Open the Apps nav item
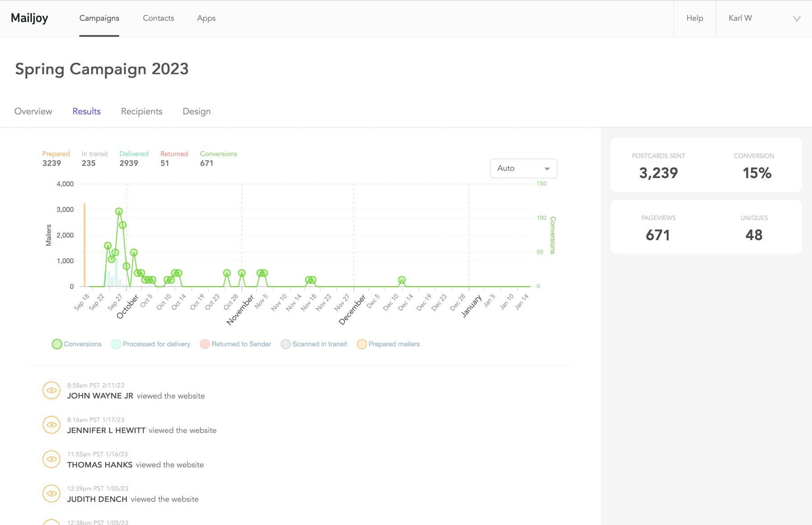The image size is (812, 525). tap(206, 18)
